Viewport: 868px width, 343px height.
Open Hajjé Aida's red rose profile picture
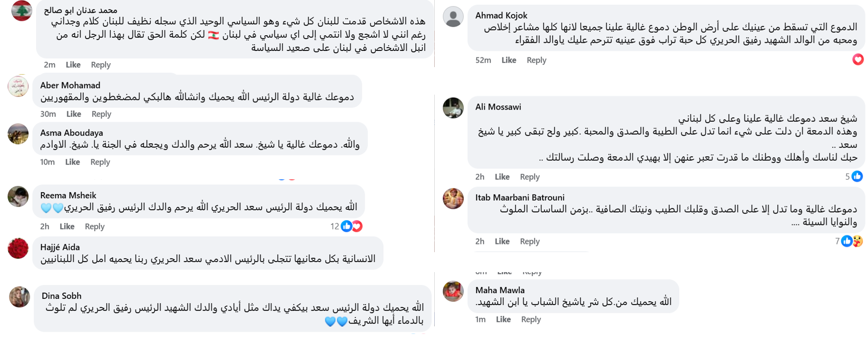coord(18,248)
